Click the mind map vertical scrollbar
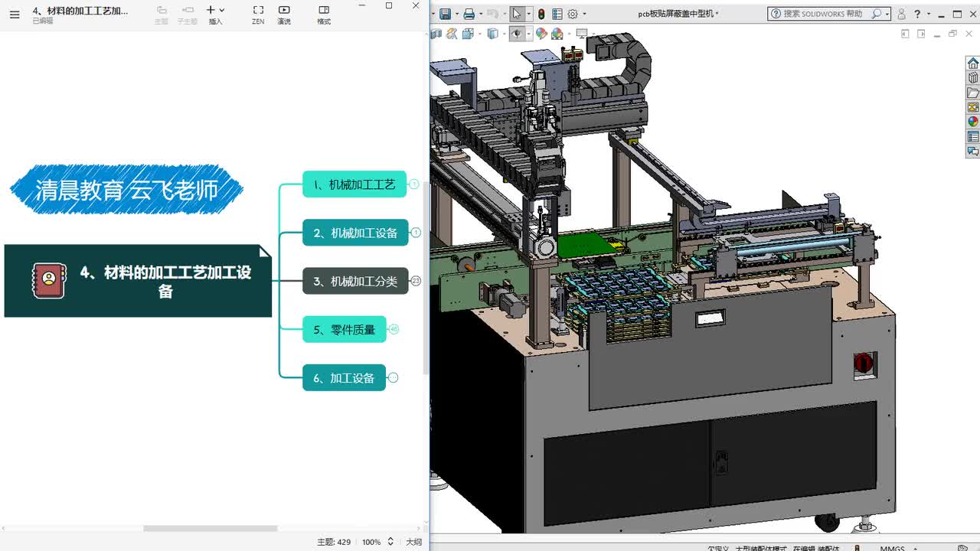The width and height of the screenshot is (980, 551). [x=426, y=278]
